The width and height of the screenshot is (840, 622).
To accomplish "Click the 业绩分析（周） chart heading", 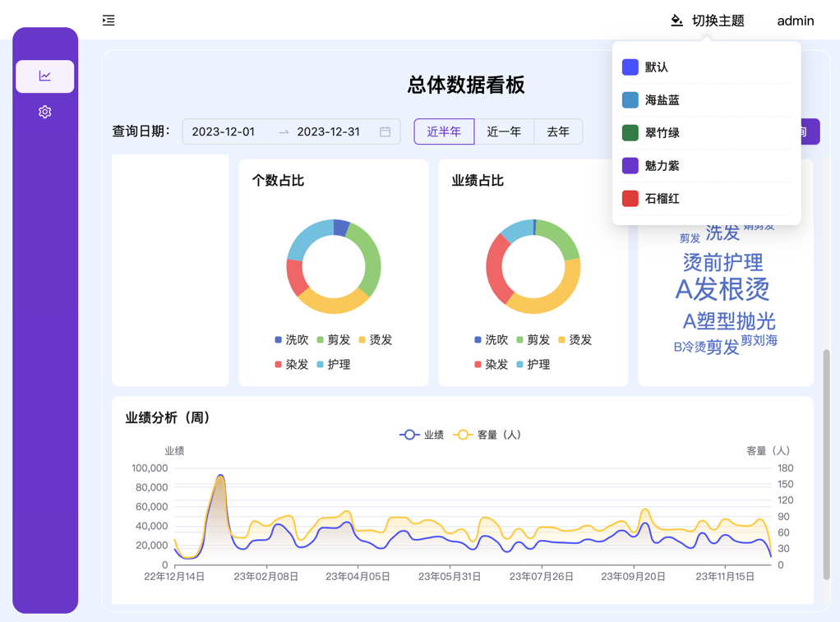I will pyautogui.click(x=167, y=417).
